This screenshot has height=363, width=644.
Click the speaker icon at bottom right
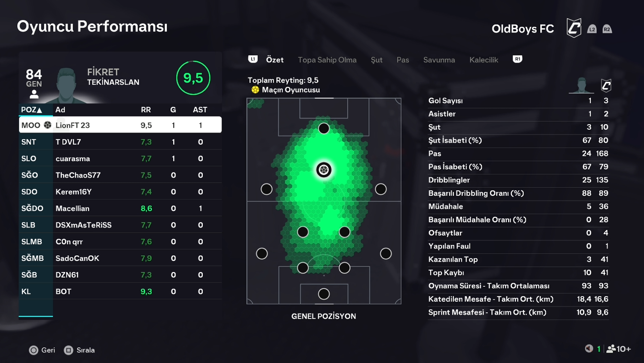coord(589,349)
